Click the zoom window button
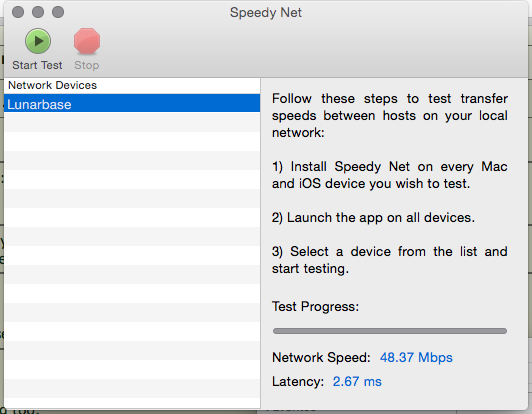 coord(58,12)
